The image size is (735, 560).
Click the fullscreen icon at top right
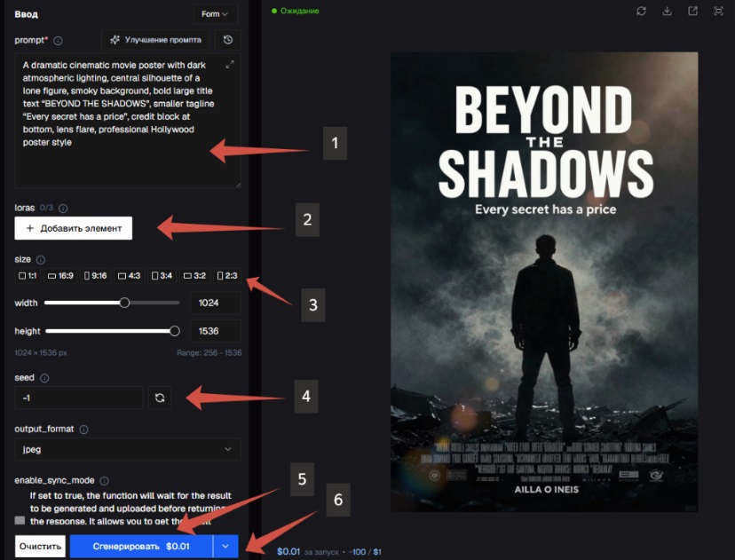[718, 11]
